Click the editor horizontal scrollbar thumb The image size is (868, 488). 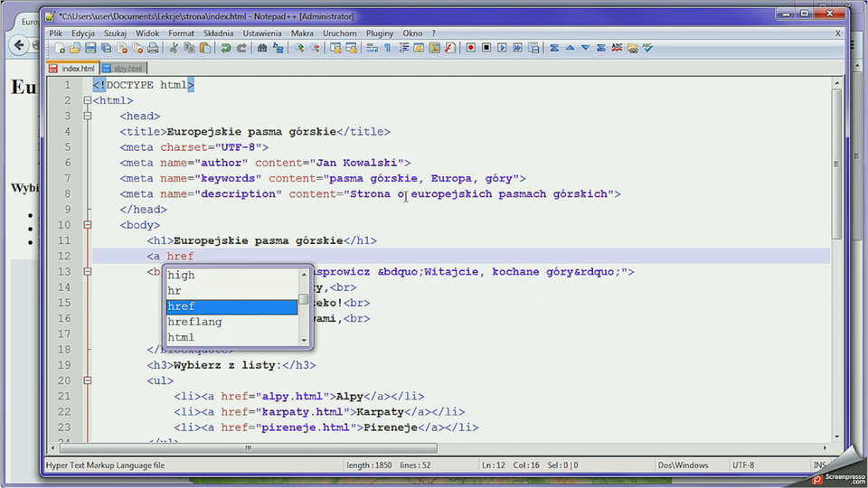click(x=247, y=447)
